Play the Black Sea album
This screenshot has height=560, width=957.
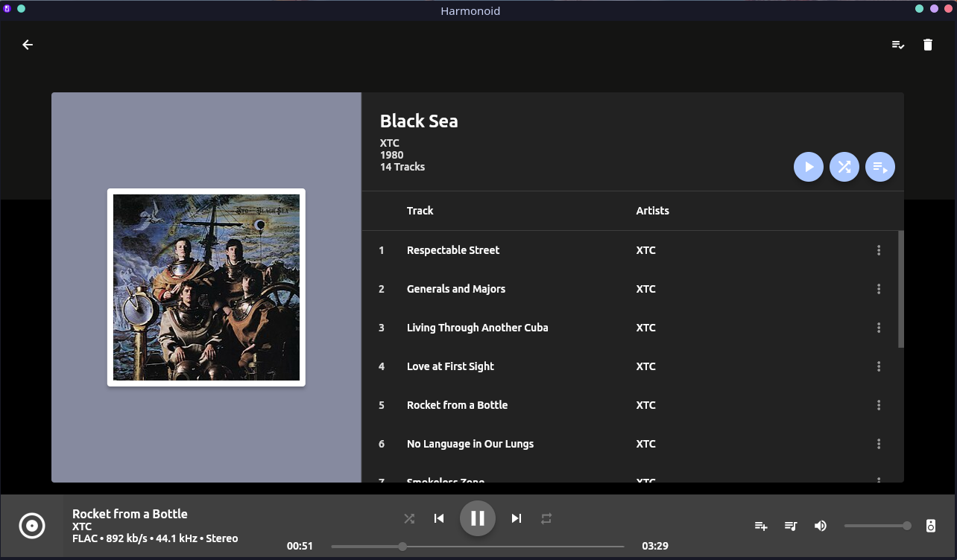click(x=809, y=167)
